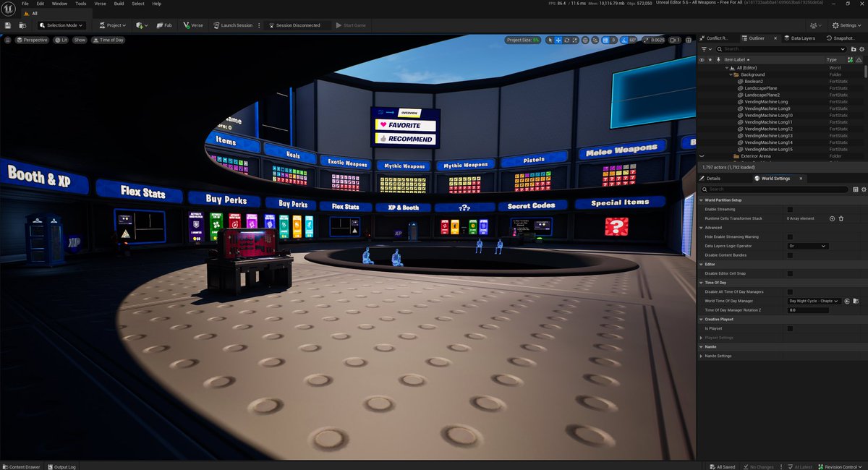The image size is (868, 470).
Task: Open Project dropdown
Action: (111, 25)
